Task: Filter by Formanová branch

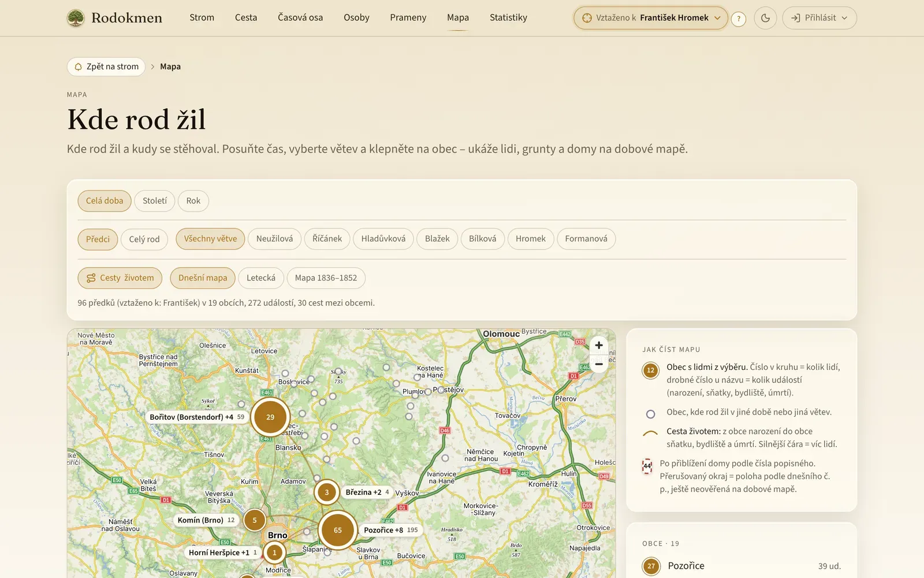Action: [x=586, y=239]
